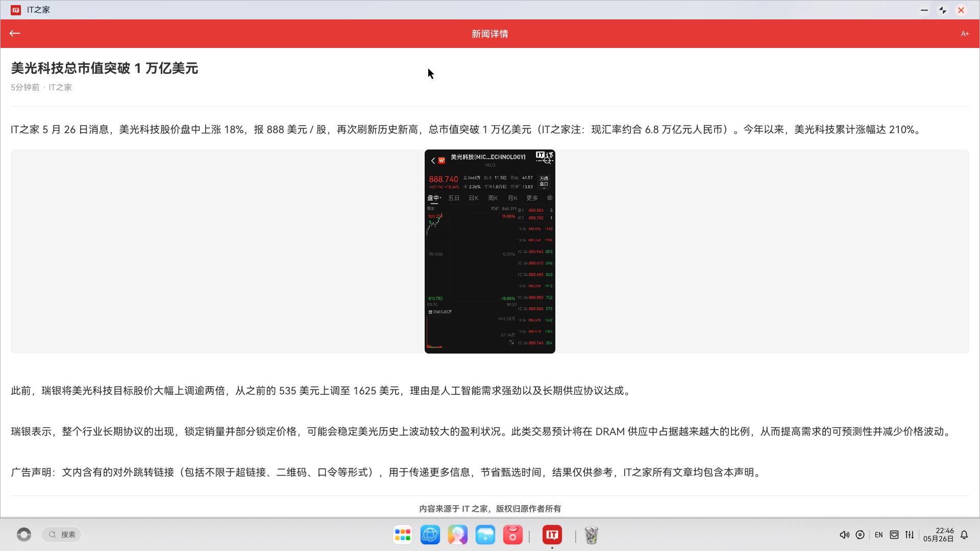Open the launcher icon in the taskbar
980x551 pixels.
(24, 535)
